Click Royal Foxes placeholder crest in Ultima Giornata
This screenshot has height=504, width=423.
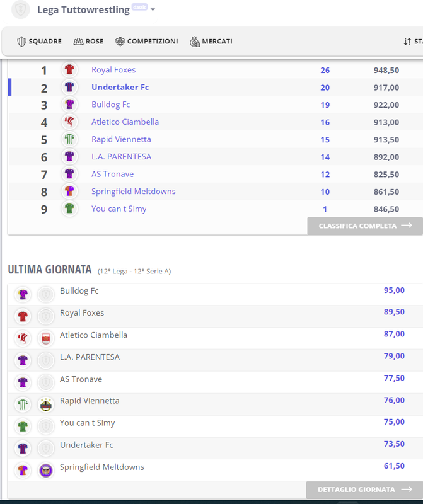[45, 316]
